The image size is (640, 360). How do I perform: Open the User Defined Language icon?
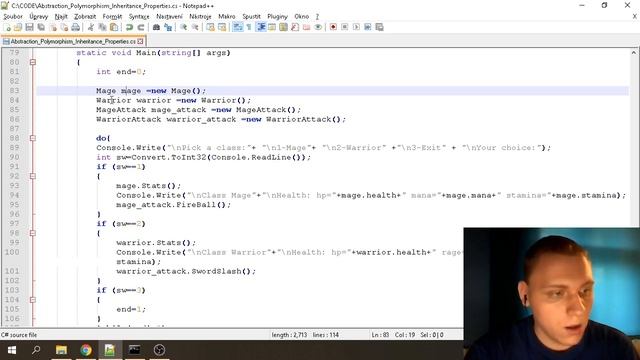coord(272,27)
